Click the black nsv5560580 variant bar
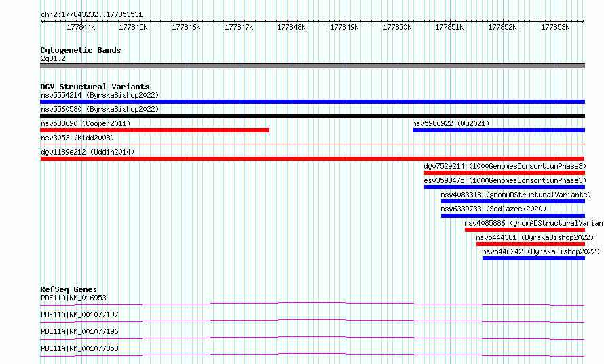Screen dimensions: 604x364 [312, 116]
